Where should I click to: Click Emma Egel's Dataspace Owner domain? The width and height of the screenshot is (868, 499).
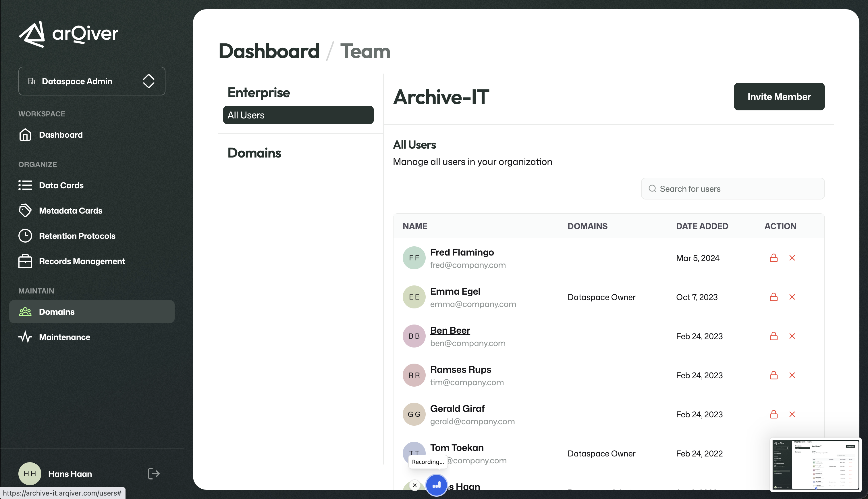pyautogui.click(x=601, y=297)
